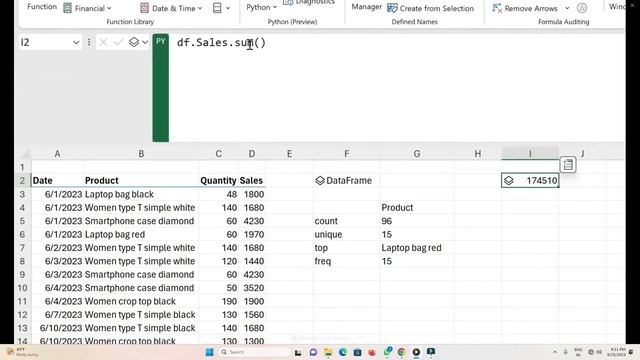Image resolution: width=640 pixels, height=360 pixels.
Task: Open the Financial functions dropdown
Action: [x=87, y=8]
